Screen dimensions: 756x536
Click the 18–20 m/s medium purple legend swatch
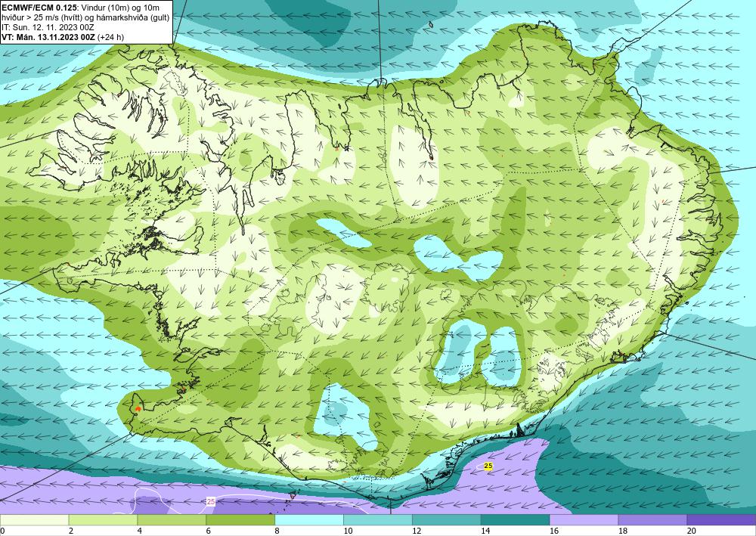[x=652, y=520]
